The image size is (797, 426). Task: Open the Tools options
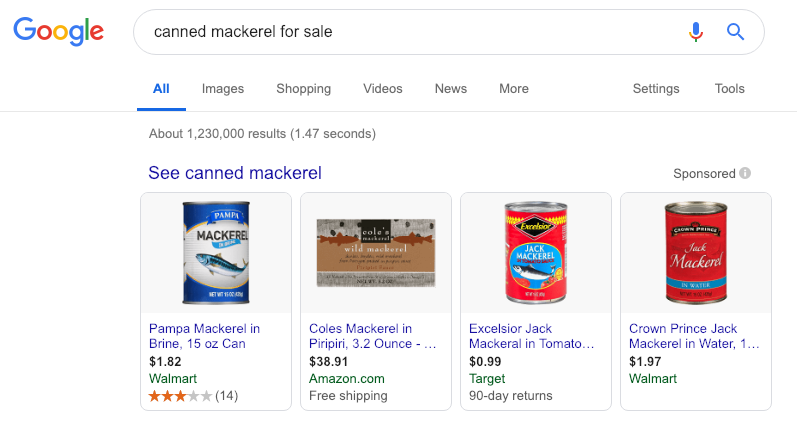click(x=729, y=89)
